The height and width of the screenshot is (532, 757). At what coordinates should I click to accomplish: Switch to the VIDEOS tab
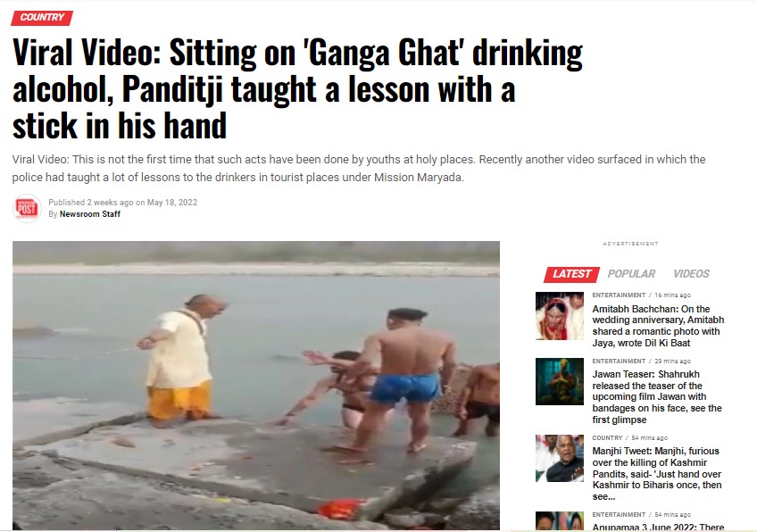click(691, 274)
